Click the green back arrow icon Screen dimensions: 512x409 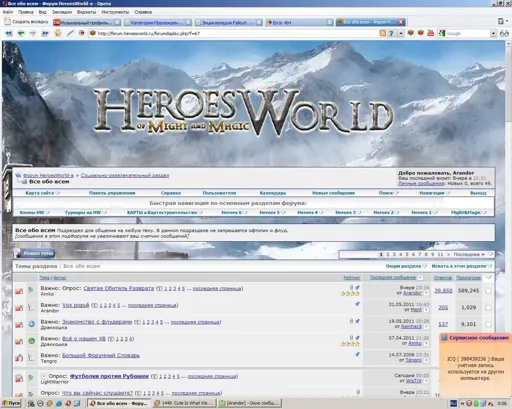click(21, 33)
